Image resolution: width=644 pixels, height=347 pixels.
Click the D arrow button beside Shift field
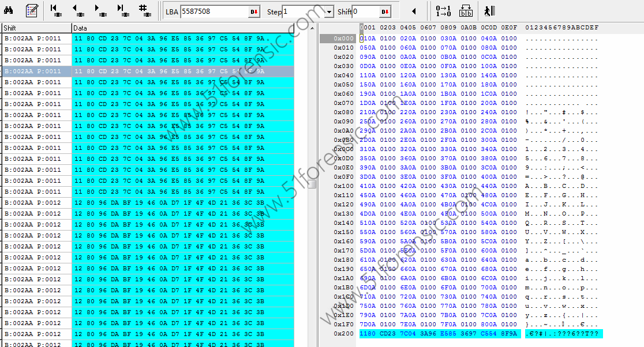(x=385, y=12)
